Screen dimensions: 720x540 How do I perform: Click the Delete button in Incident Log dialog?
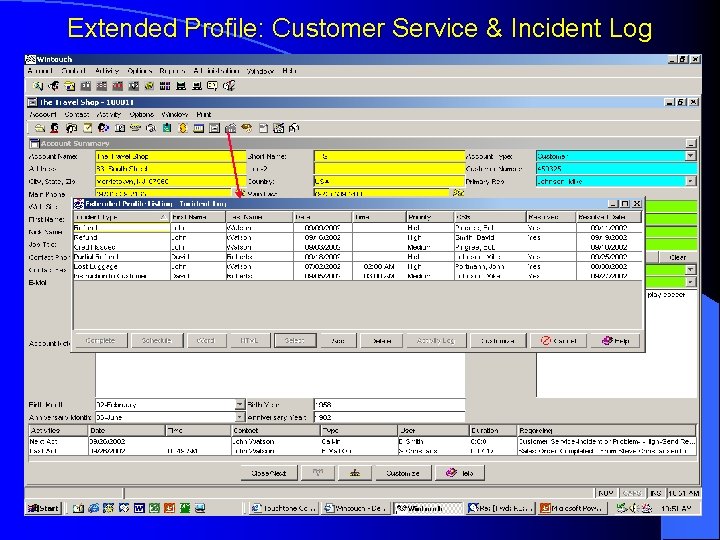382,341
